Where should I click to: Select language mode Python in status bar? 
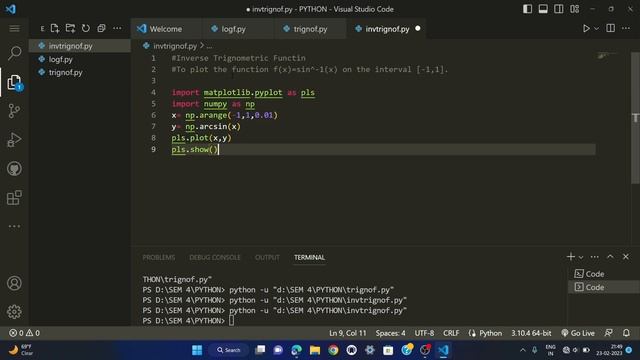[x=490, y=333]
